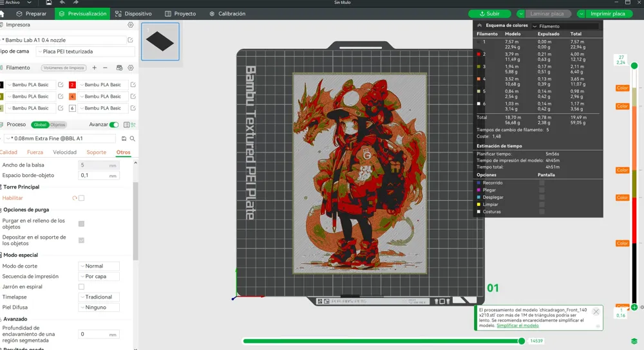Save the 0.08mm Extra Fine process preset
644x350 pixels.
124,139
